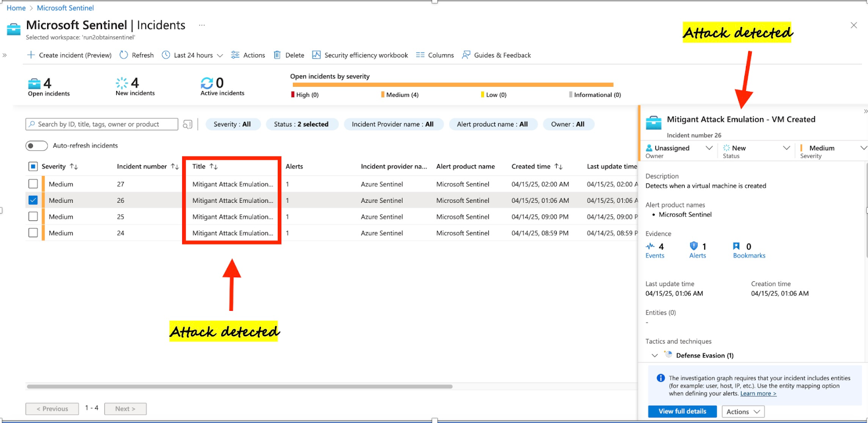Click the search by ID, title, tags field
This screenshot has height=423, width=868.
(x=102, y=124)
